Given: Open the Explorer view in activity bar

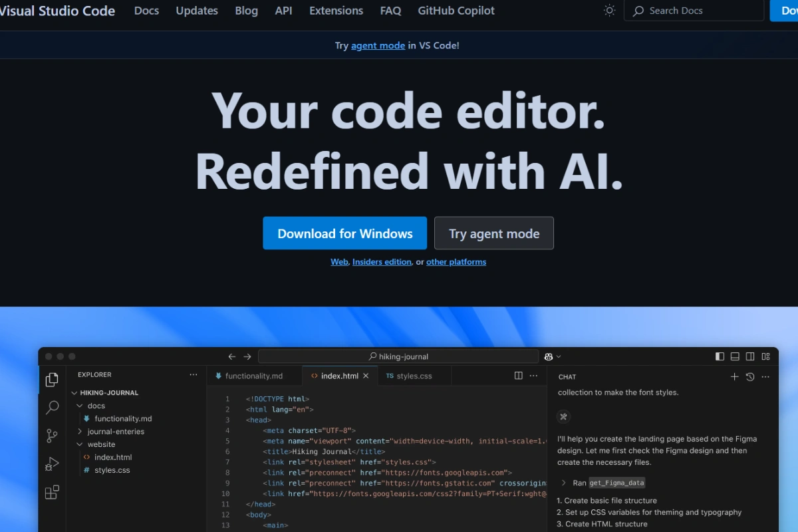Looking at the screenshot, I should point(52,380).
